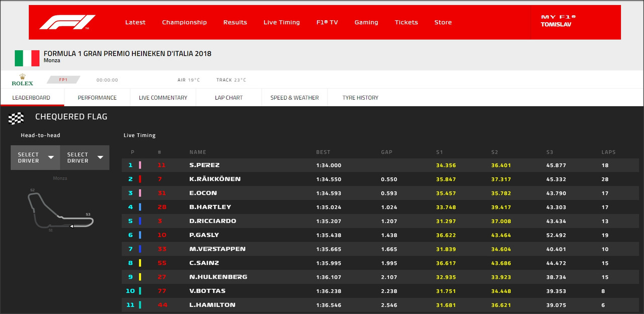Open the Store link
The width and height of the screenshot is (644, 314).
tap(443, 22)
